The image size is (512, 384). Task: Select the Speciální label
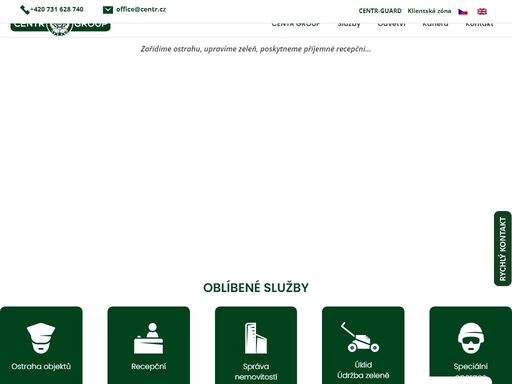pos(470,366)
